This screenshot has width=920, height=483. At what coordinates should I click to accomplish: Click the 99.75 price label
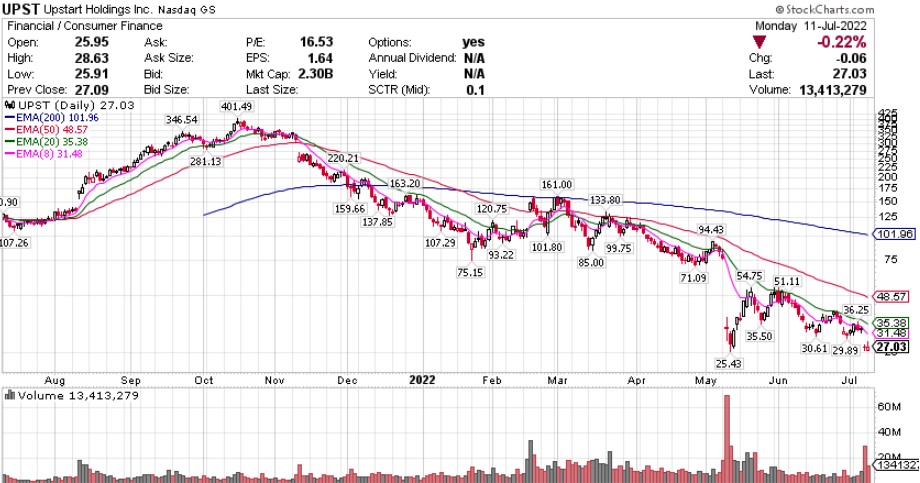tap(619, 248)
